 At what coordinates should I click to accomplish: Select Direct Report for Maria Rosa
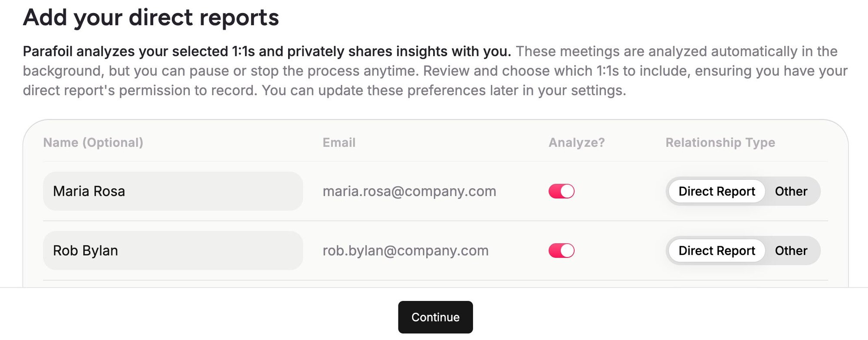pyautogui.click(x=717, y=191)
